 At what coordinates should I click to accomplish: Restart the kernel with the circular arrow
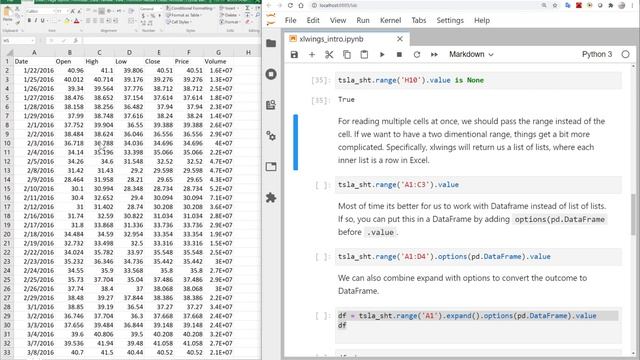[417, 54]
